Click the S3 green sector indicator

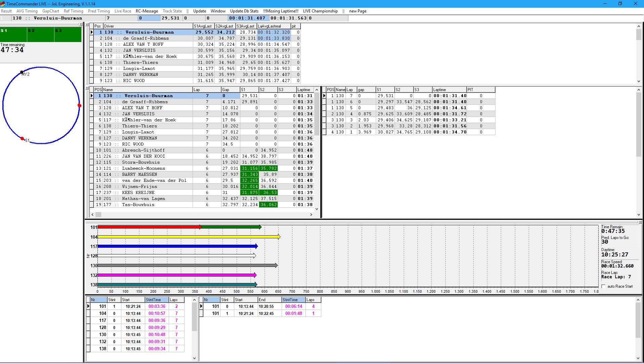[68, 35]
